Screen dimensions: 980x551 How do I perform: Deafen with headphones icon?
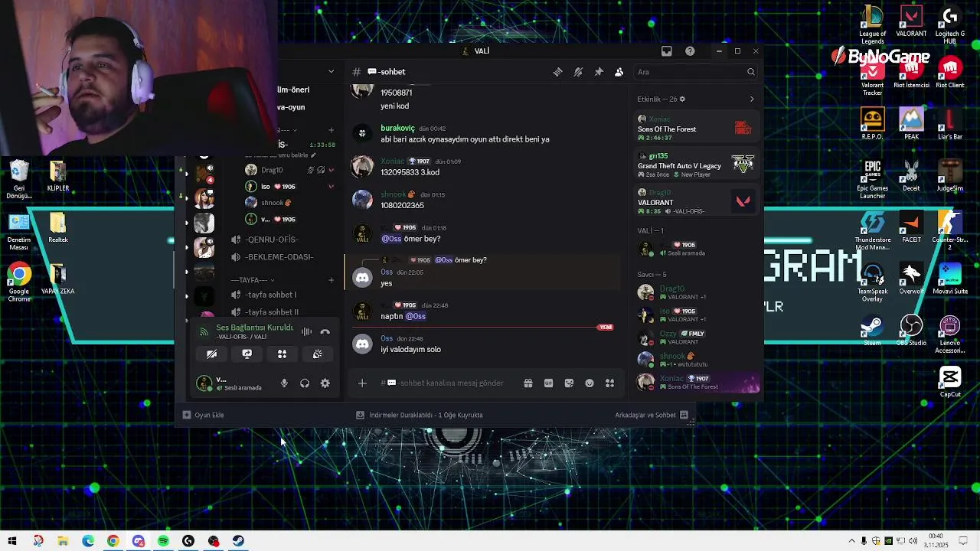(x=305, y=383)
